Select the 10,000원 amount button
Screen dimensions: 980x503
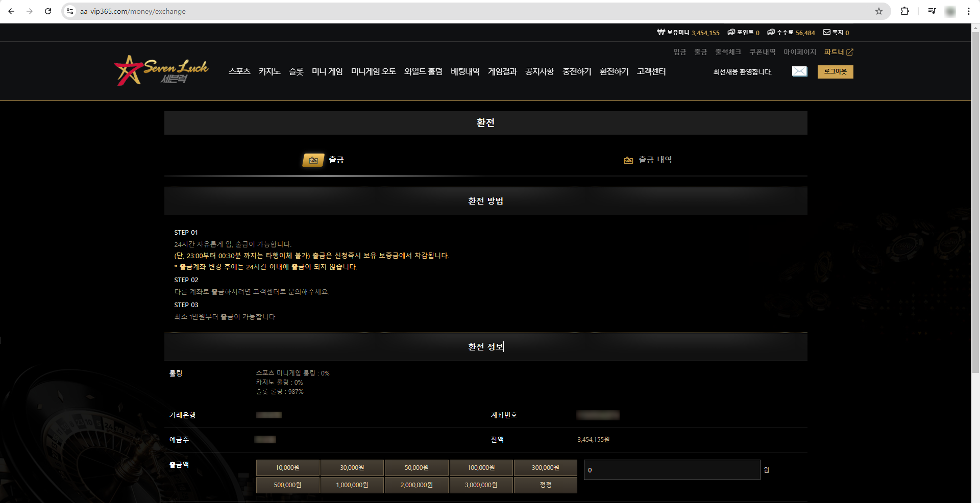(x=288, y=468)
